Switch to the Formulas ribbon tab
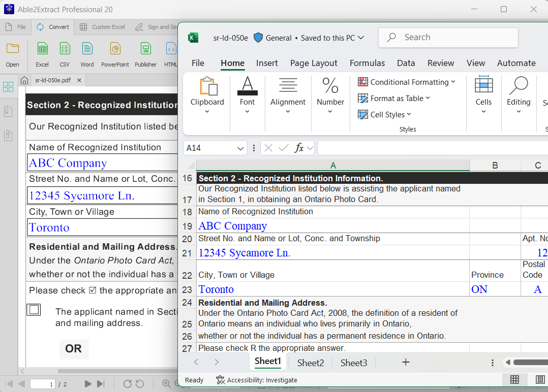 pos(367,63)
